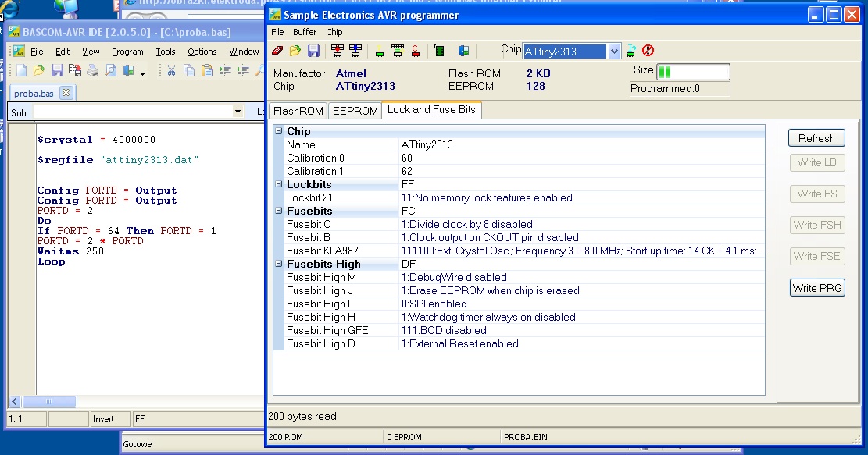
Task: Save the programmer buffer with floppy icon
Action: [313, 52]
